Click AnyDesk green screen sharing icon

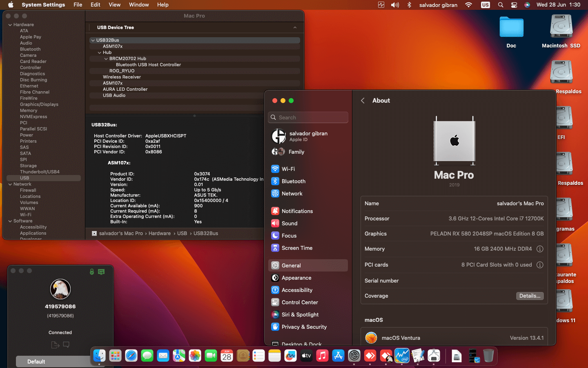pyautogui.click(x=101, y=272)
